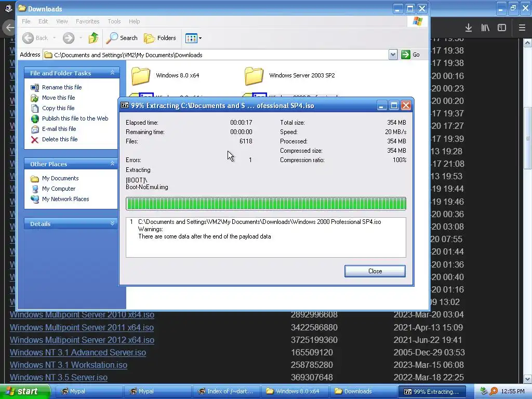The image size is (532, 399).
Task: Toggle the Folders pane button
Action: point(160,38)
